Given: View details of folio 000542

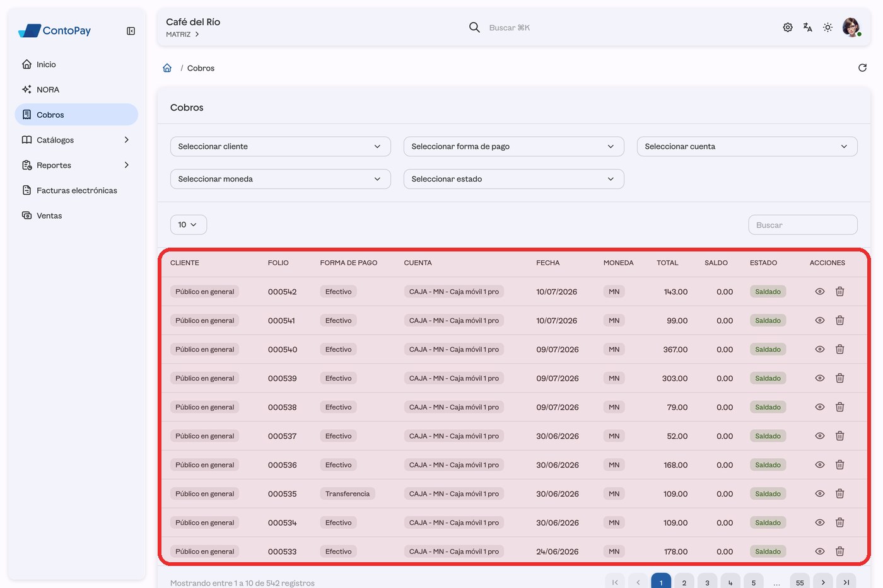Looking at the screenshot, I should coord(820,292).
